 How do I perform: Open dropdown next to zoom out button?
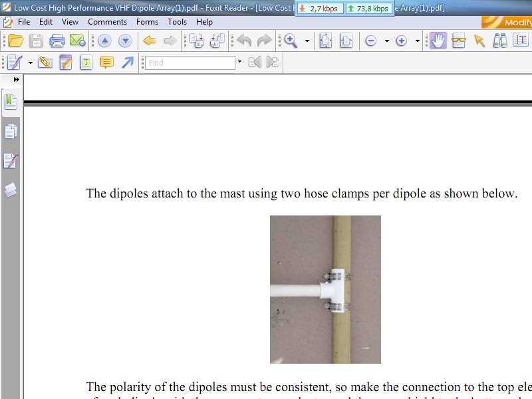point(387,41)
